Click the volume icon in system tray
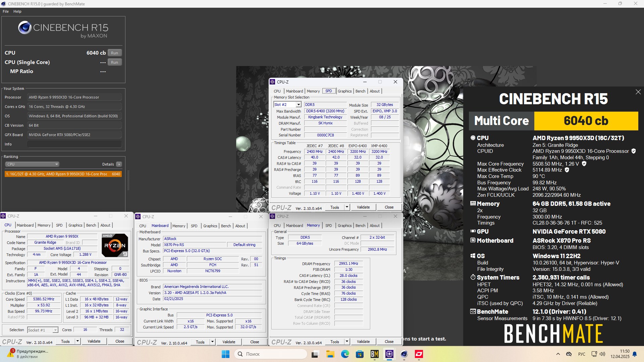This screenshot has height=362, width=644. click(602, 354)
